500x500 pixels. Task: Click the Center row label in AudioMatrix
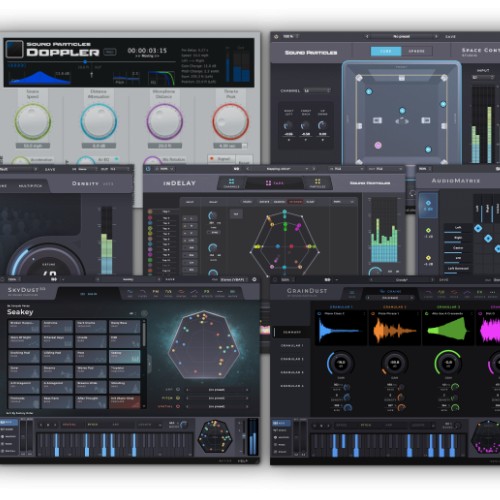tap(458, 248)
